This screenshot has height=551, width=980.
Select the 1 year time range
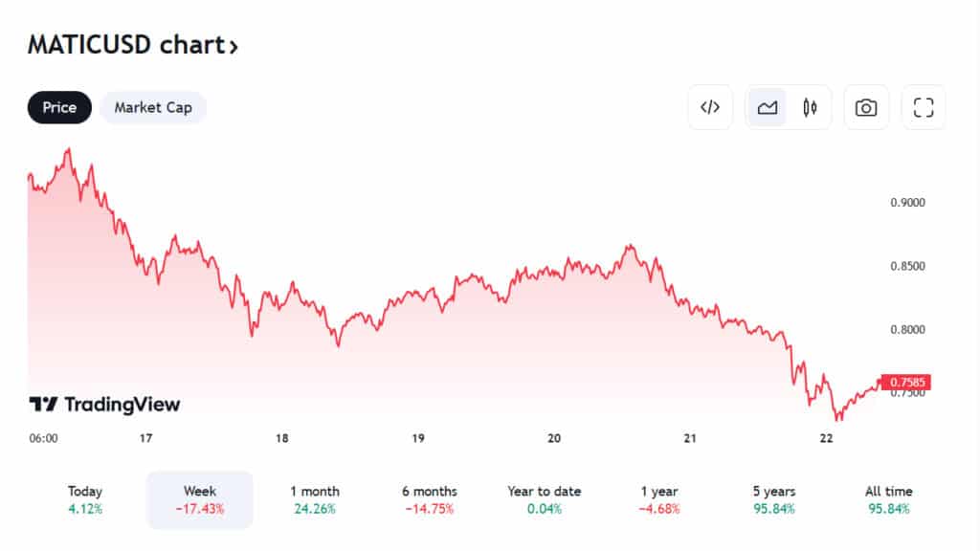(x=658, y=499)
